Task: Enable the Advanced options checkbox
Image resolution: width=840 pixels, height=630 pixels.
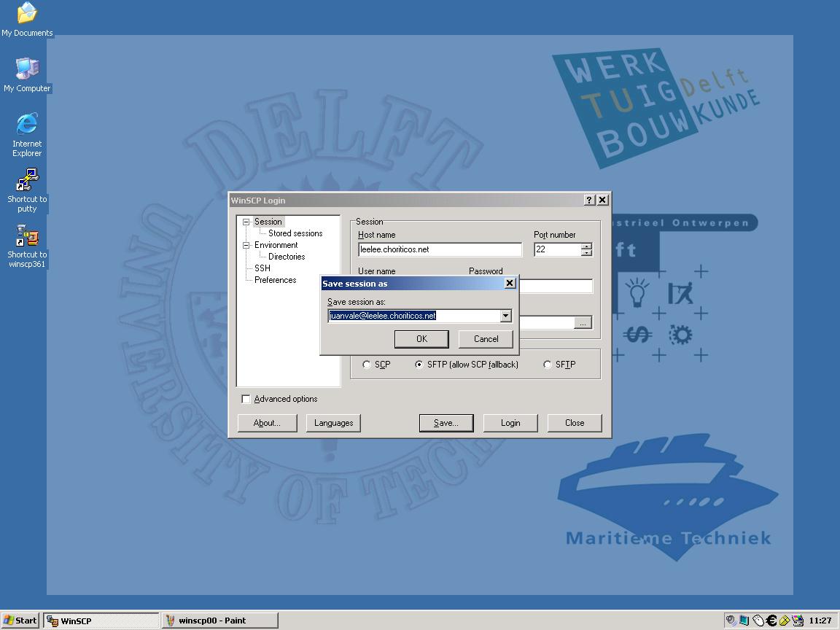Action: pyautogui.click(x=246, y=399)
